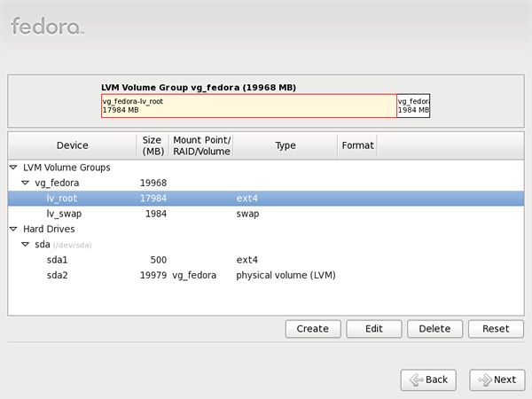532x399 pixels.
Task: Select the lv_swap logical volume row
Action: [x=266, y=214]
